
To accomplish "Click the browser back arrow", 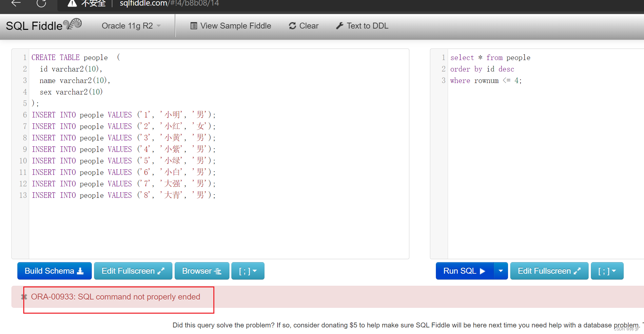I will pos(15,3).
